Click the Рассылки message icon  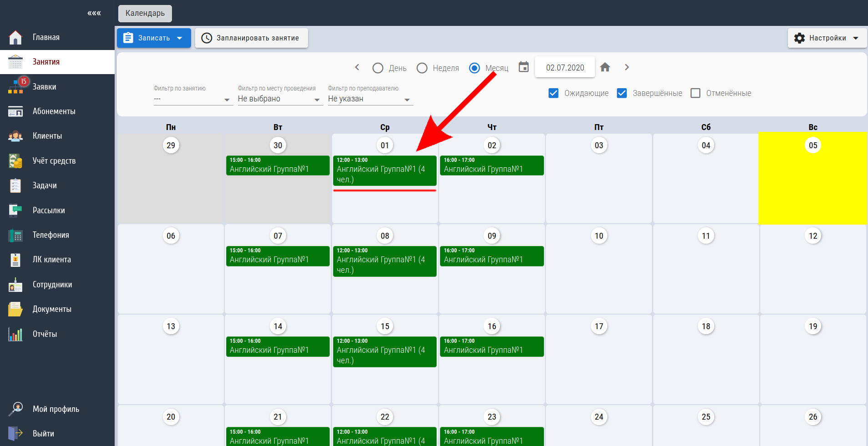(x=15, y=210)
